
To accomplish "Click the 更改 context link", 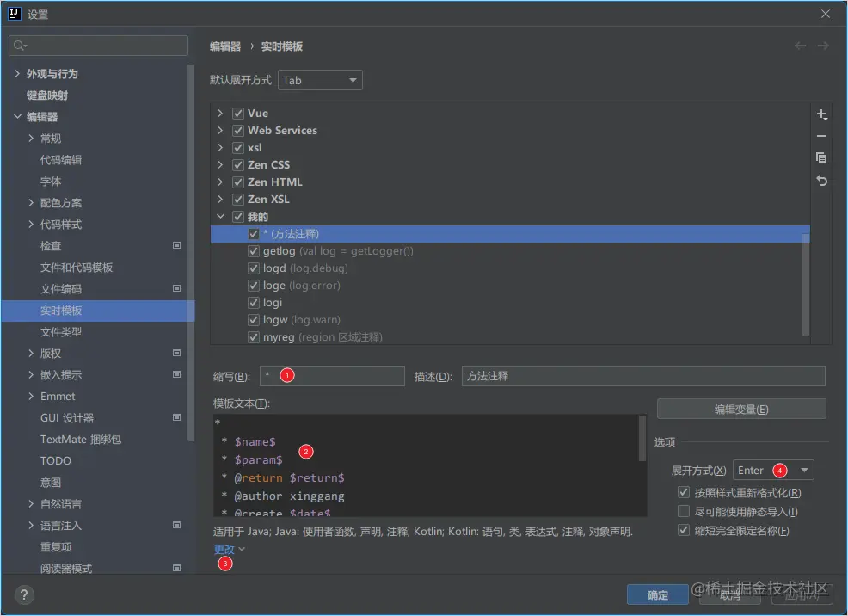I will click(x=224, y=549).
